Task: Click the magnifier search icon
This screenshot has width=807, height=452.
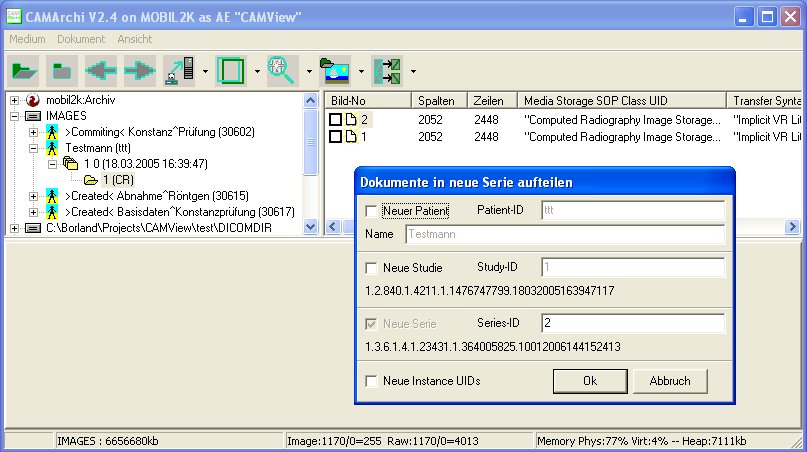Action: pyautogui.click(x=282, y=71)
